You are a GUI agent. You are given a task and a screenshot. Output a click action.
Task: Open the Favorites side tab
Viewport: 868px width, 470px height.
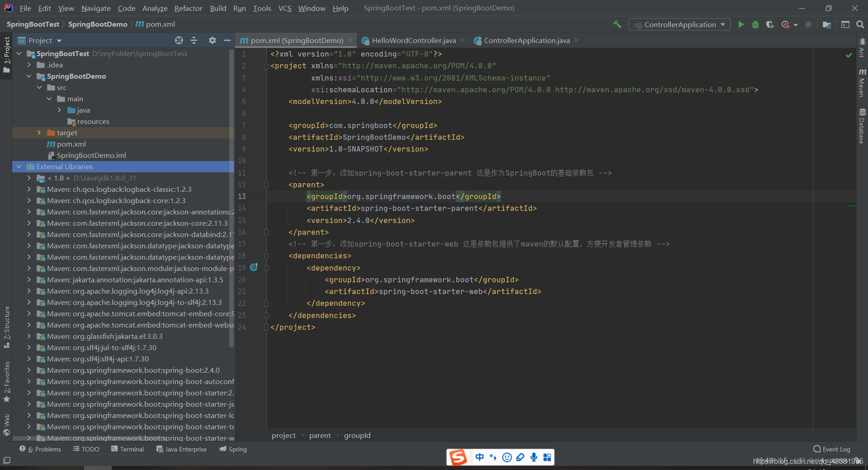coord(6,382)
